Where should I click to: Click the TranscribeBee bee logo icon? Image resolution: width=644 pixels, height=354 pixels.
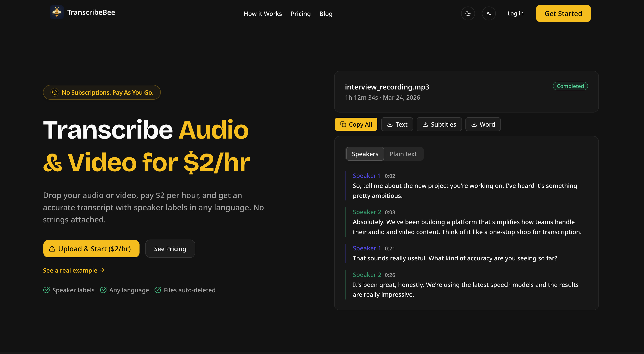pyautogui.click(x=57, y=12)
